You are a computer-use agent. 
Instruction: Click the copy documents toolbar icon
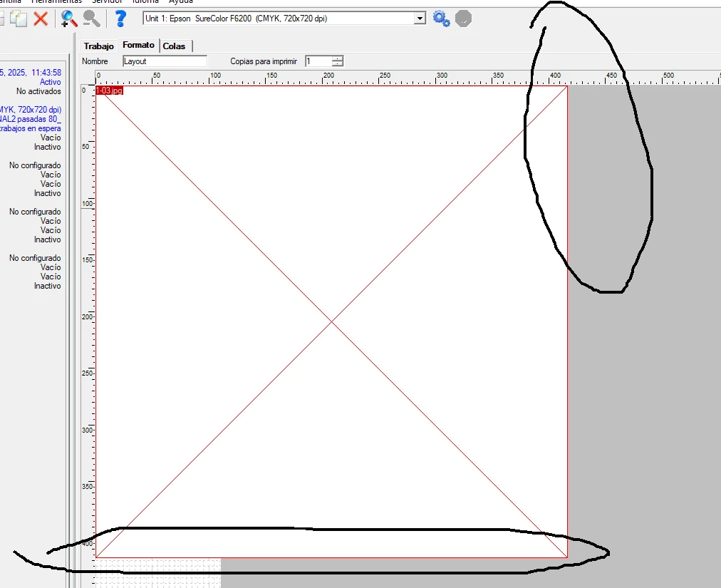19,19
